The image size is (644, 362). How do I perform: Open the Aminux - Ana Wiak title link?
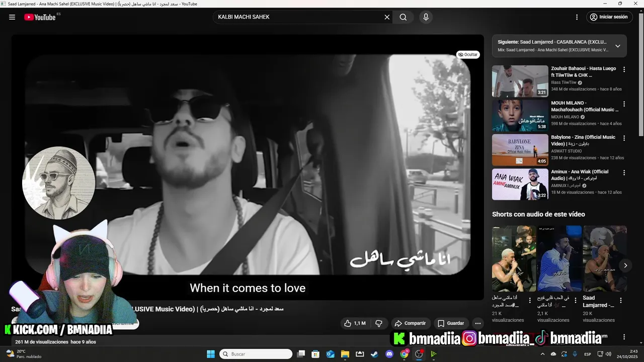coord(580,175)
